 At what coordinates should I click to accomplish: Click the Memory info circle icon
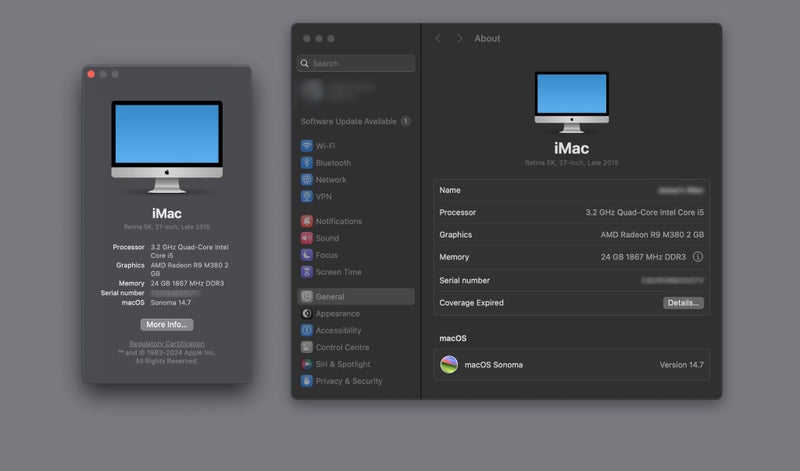pyautogui.click(x=697, y=257)
